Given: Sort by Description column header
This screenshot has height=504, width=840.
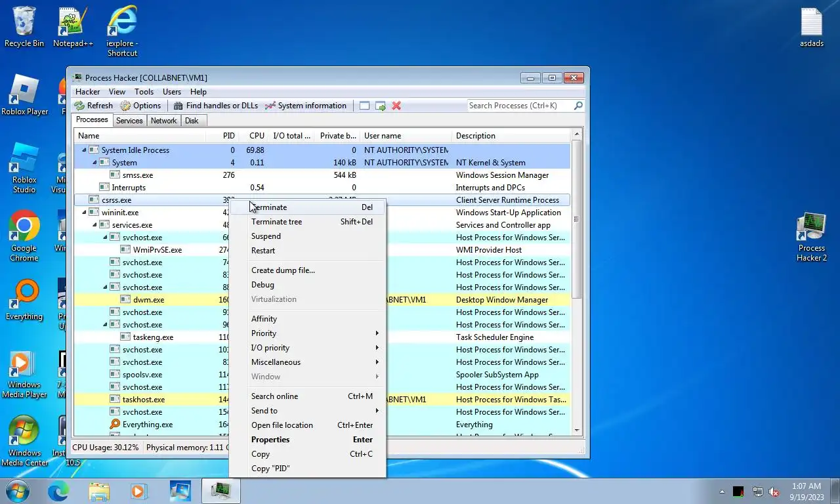Looking at the screenshot, I should 511,136.
